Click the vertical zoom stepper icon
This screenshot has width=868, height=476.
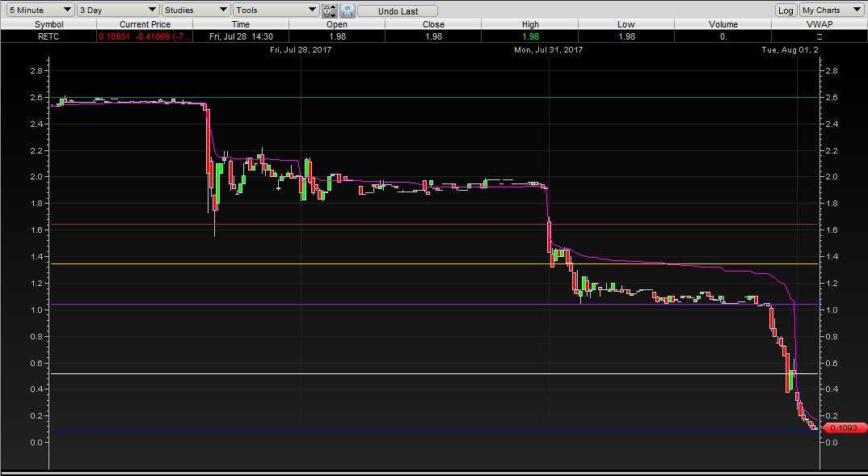point(330,11)
